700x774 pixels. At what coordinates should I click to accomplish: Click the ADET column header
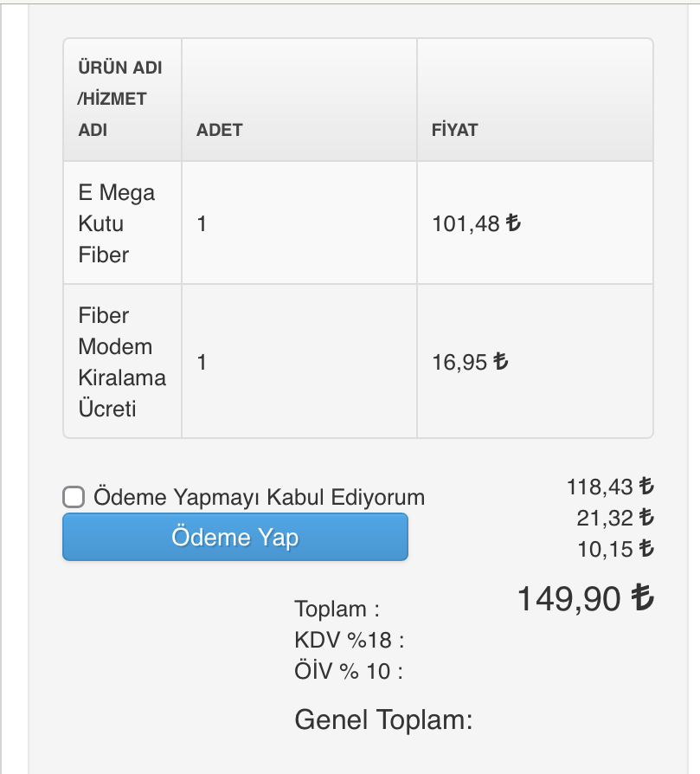[220, 131]
